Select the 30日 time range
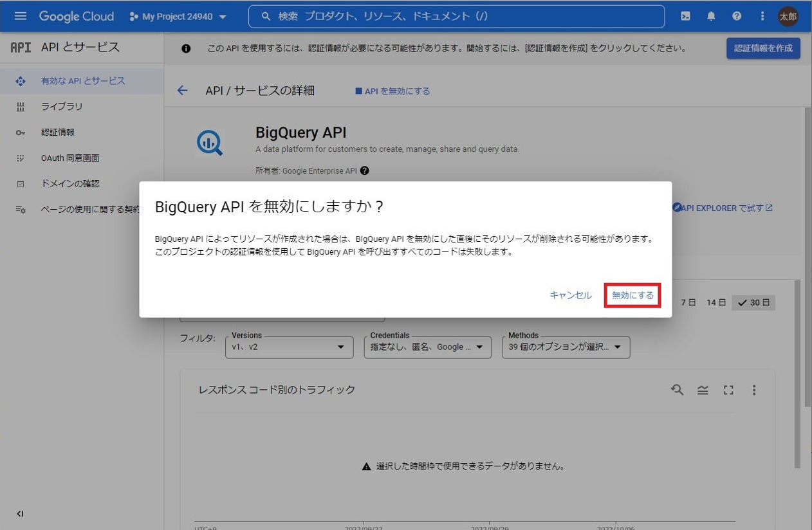 click(753, 302)
